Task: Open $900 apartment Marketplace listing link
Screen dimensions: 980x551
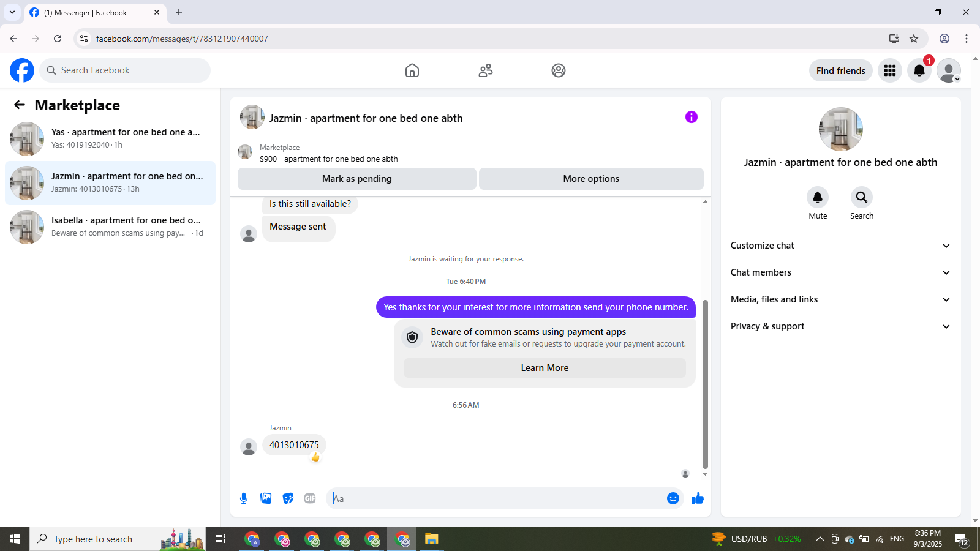Action: click(329, 159)
